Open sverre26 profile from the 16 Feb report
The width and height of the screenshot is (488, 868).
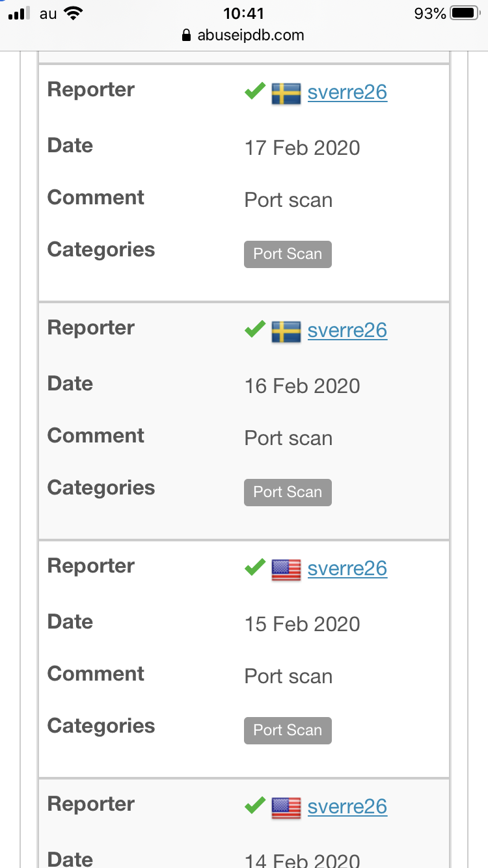[347, 331]
